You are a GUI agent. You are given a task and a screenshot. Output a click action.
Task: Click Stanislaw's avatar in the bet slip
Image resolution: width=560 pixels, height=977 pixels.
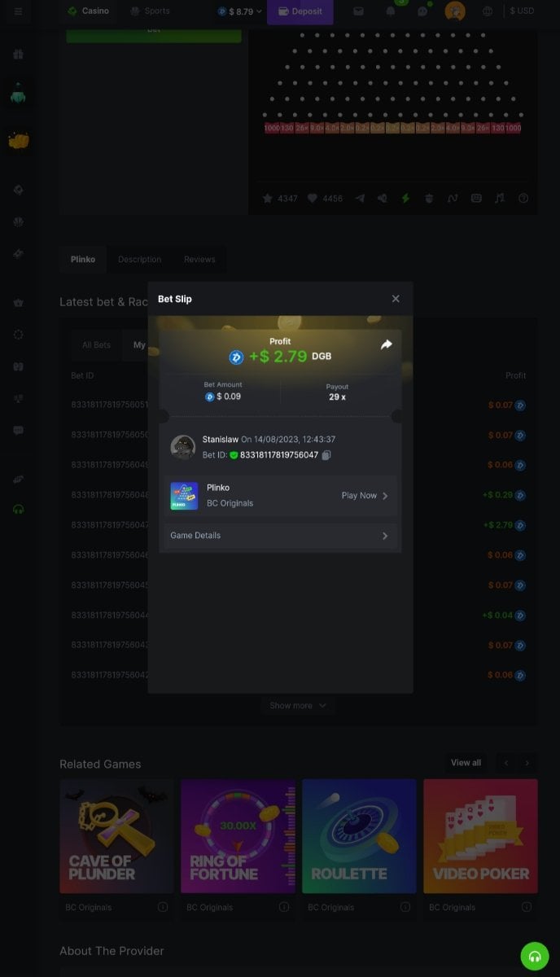182,447
